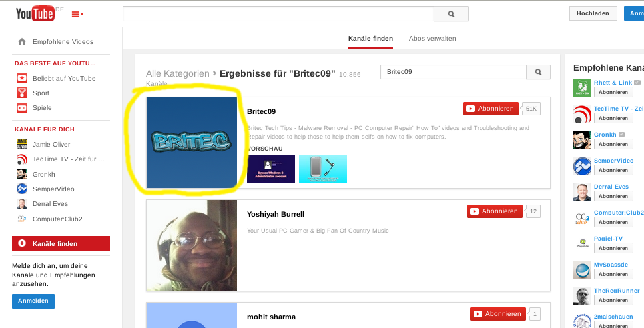Open the Bypass Windows Administrator preview video
The width and height of the screenshot is (644, 328).
271,169
